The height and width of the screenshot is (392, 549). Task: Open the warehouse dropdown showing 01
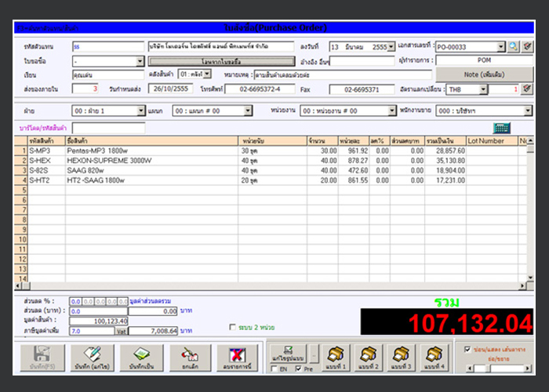(x=207, y=74)
